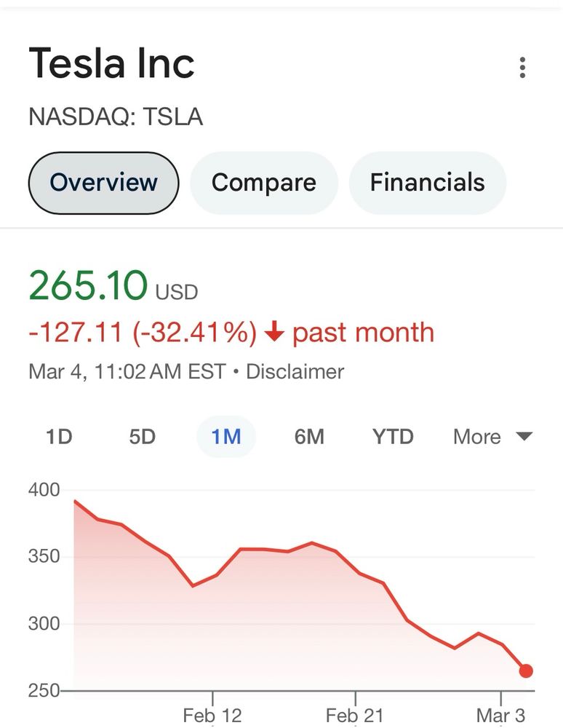
Task: Click the NASDAQ: TSLA ticker label
Action: [x=115, y=117]
